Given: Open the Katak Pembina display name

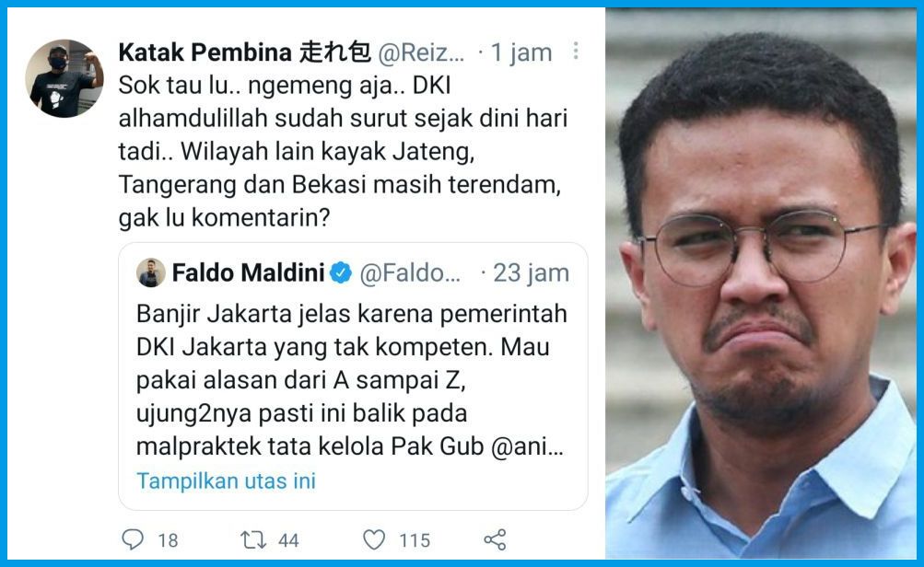Looking at the screenshot, I should click(x=244, y=52).
